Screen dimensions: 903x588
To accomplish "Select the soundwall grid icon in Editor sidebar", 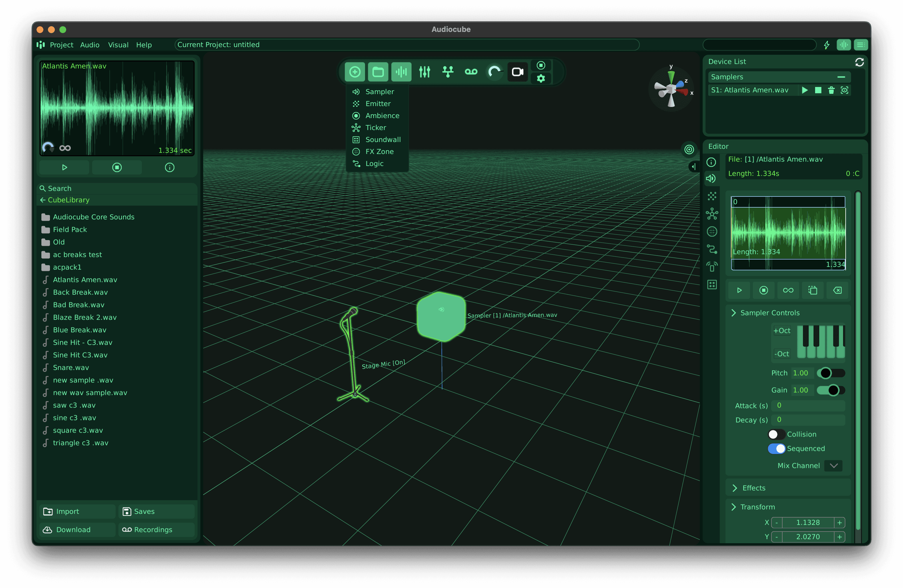I will pos(712,285).
